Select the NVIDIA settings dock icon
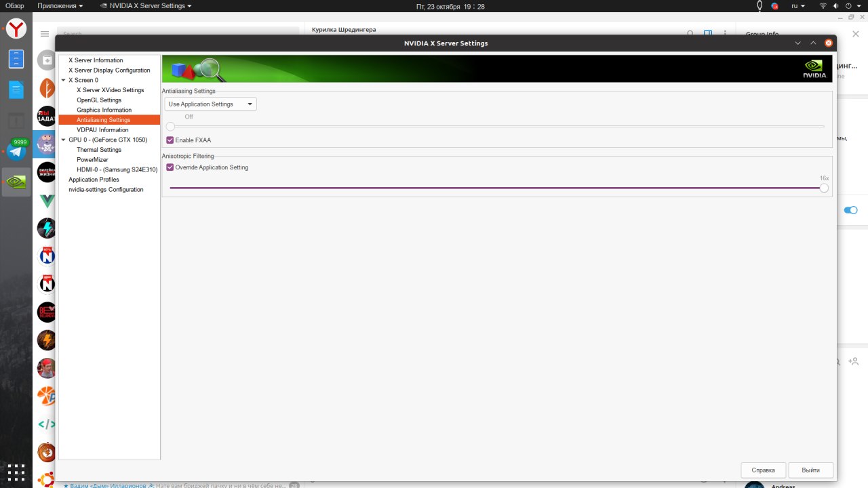 (x=16, y=182)
